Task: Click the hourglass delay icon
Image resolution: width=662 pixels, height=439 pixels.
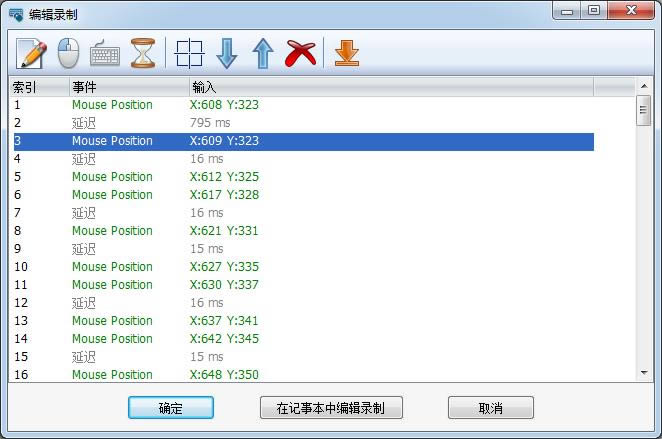Action: (x=143, y=52)
